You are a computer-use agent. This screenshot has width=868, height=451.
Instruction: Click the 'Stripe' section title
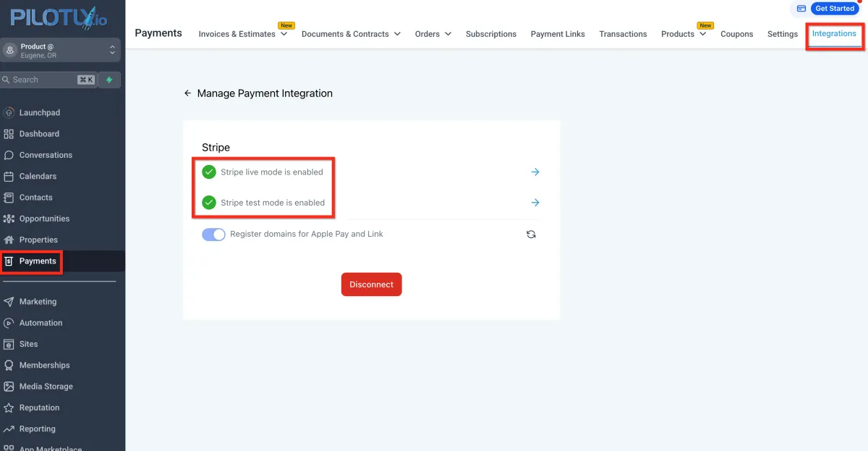tap(216, 148)
